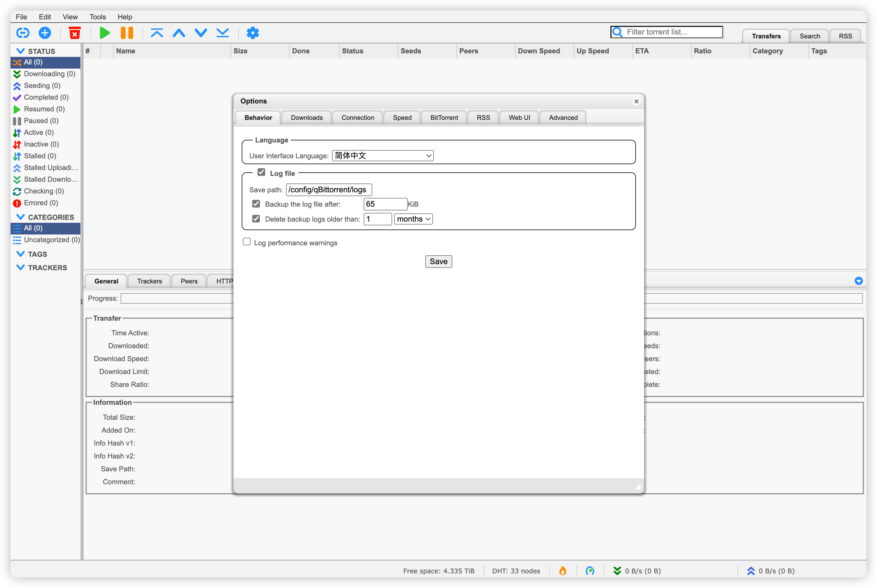This screenshot has width=877, height=588.
Task: Click the Add Torrent Link toolbar icon
Action: click(23, 33)
